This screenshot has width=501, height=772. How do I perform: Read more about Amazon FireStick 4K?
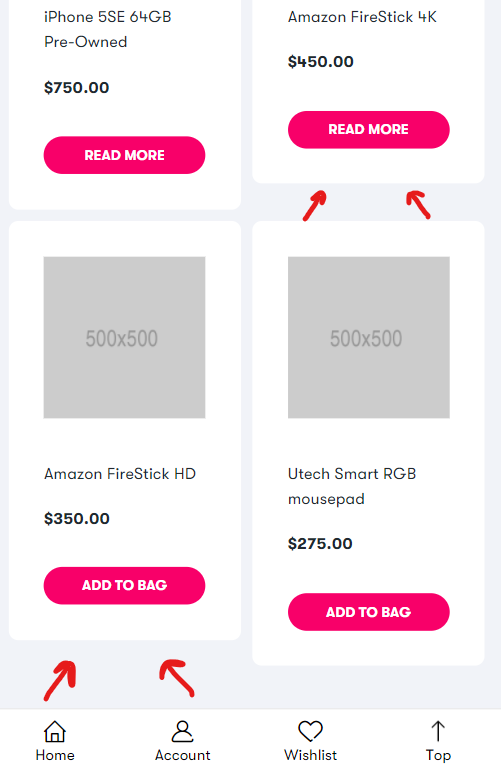[369, 129]
